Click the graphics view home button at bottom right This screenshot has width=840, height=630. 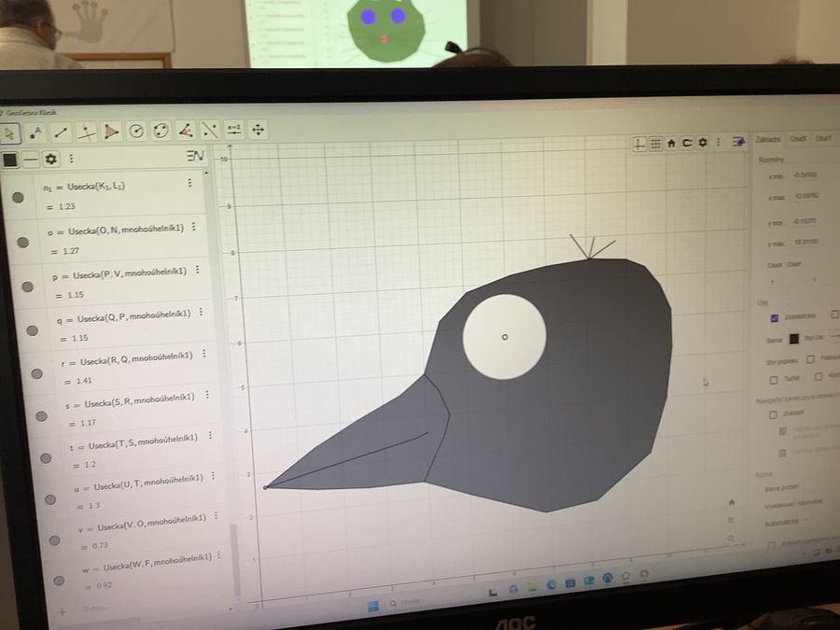(x=732, y=502)
